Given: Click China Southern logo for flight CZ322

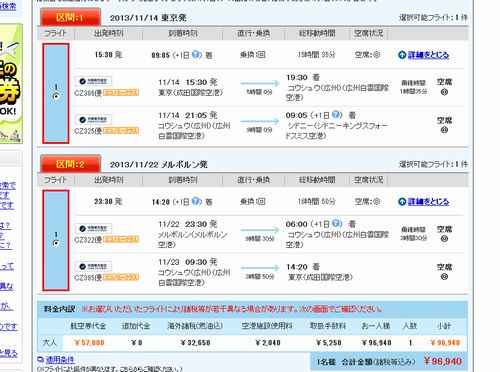Looking at the screenshot, I should (93, 228).
